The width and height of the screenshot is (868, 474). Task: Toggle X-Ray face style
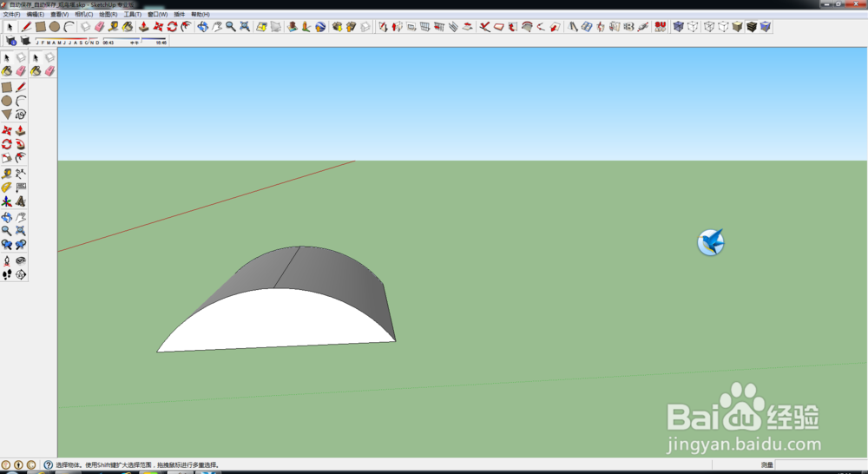[x=678, y=27]
